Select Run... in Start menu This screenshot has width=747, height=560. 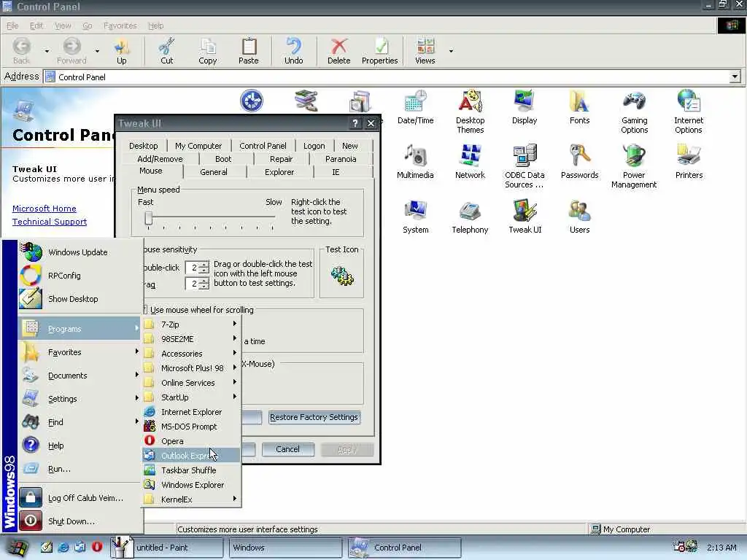point(79,469)
